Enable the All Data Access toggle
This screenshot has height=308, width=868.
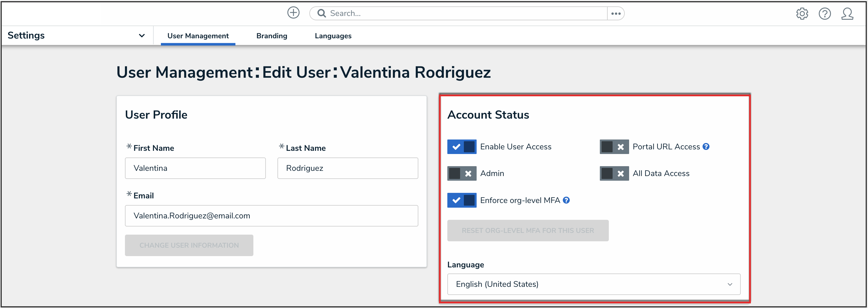tap(614, 173)
